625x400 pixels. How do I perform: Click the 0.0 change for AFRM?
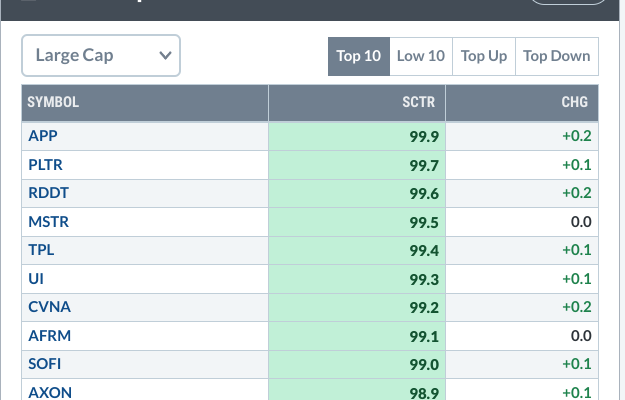tap(581, 335)
